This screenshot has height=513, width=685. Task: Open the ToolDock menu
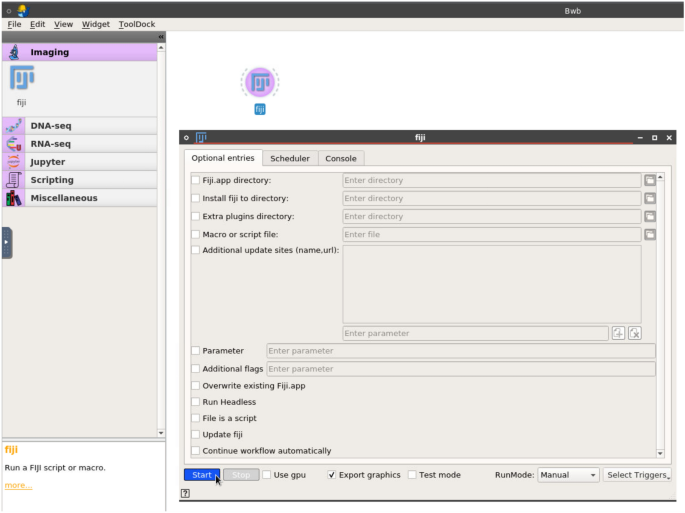[136, 24]
